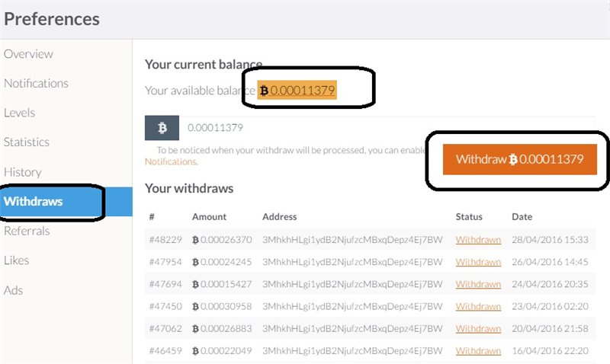This screenshot has height=364, width=610.
Task: Open Likes in the sidebar
Action: tap(17, 260)
